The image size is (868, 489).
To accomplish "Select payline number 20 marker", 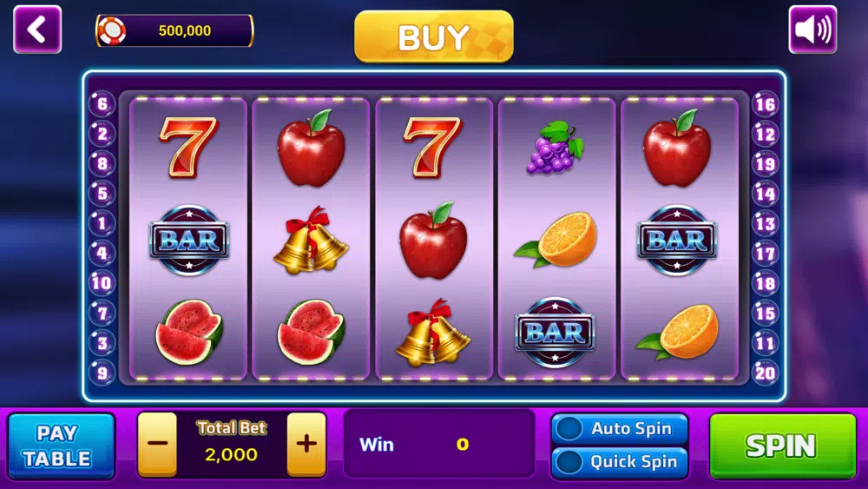I will 765,373.
